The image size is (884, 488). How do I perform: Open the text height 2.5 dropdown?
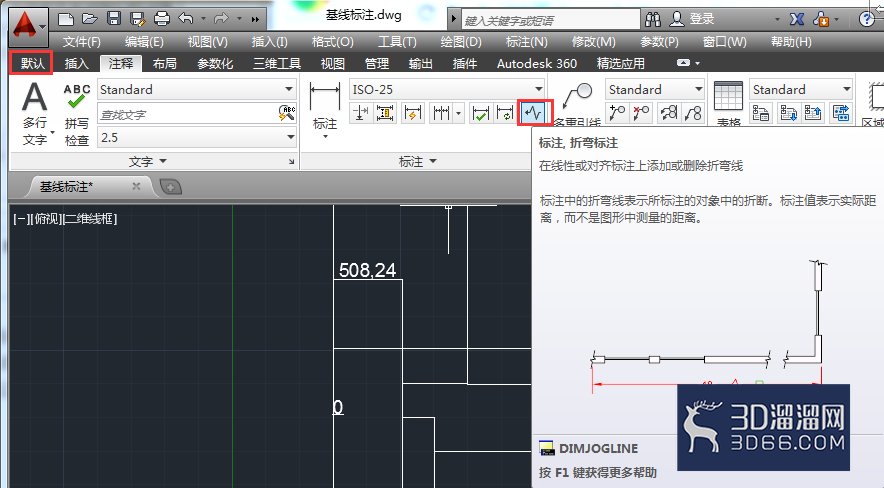tap(197, 137)
